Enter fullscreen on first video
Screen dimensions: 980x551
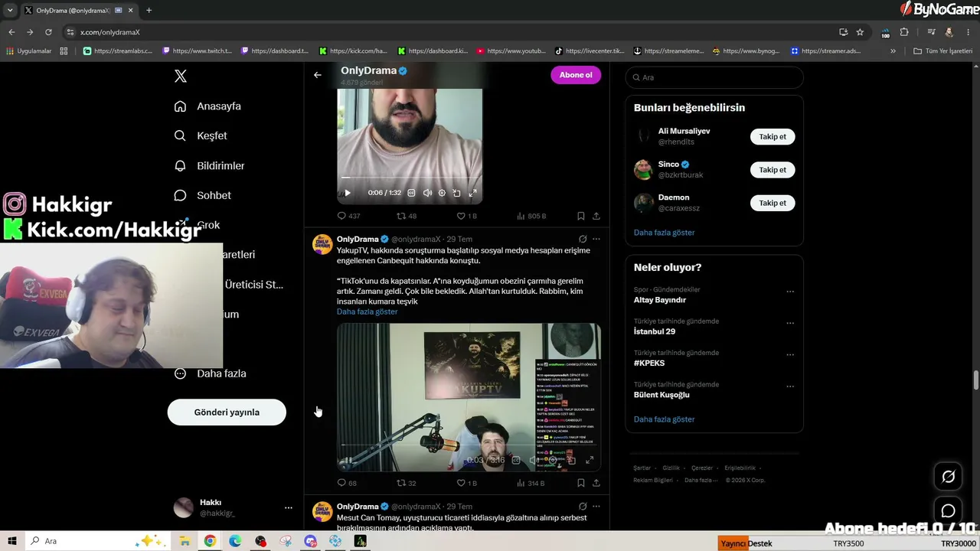[472, 193]
